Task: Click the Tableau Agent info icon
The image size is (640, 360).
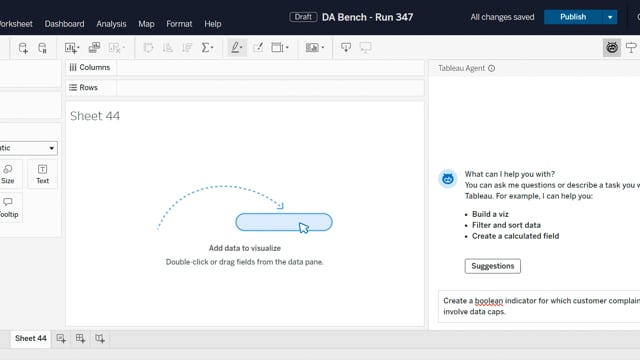Action: click(x=491, y=68)
